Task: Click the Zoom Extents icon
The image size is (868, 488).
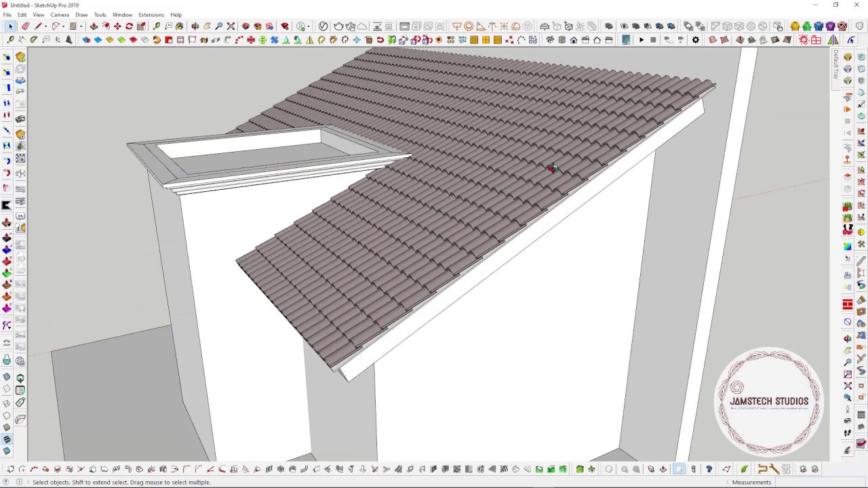Action: (x=231, y=26)
